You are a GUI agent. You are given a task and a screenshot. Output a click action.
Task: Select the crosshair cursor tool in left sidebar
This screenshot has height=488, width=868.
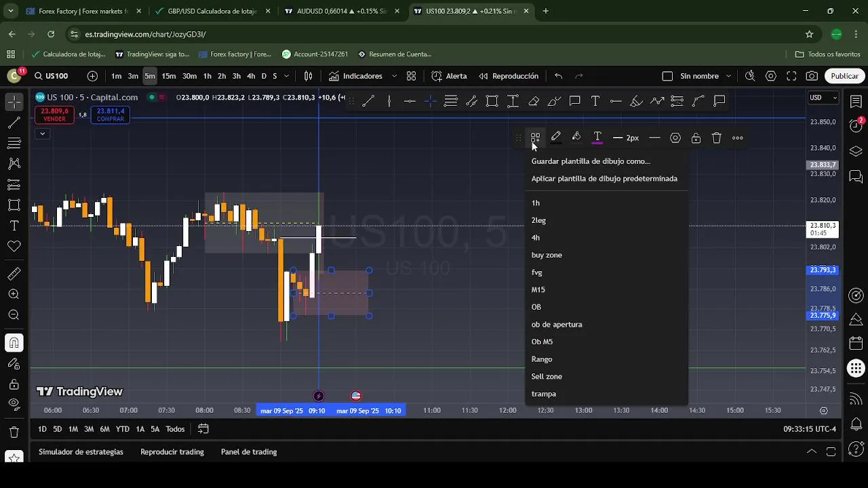(x=14, y=102)
